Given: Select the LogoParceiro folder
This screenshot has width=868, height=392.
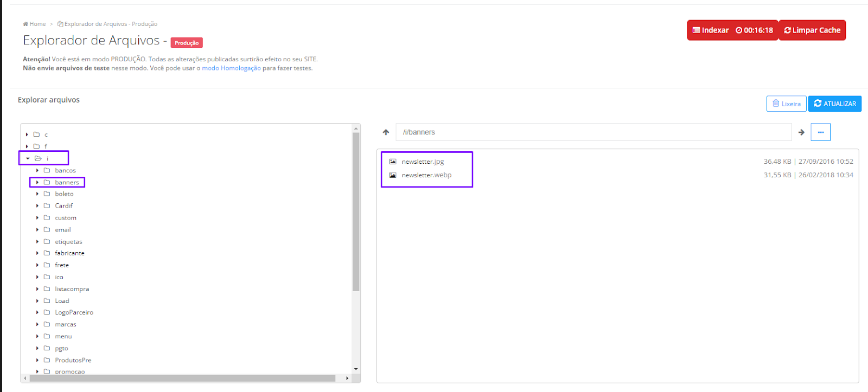Looking at the screenshot, I should [74, 312].
